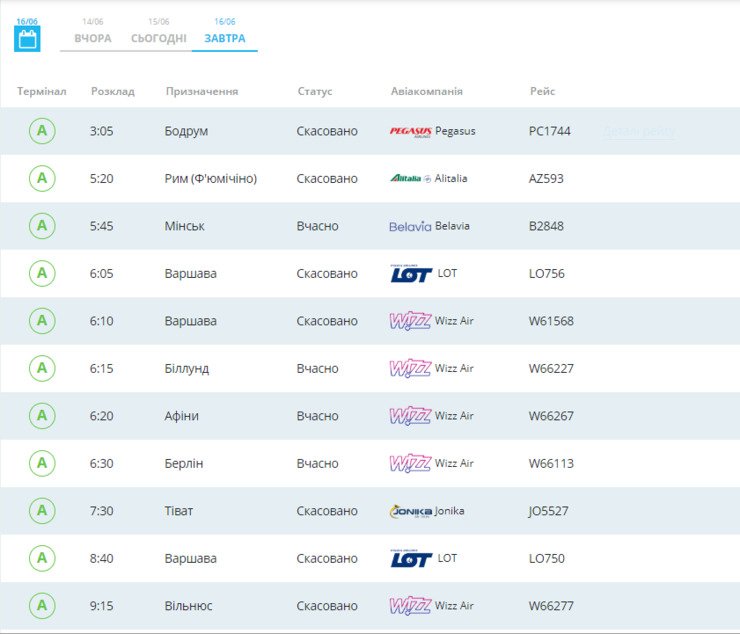Open flight details link for PC1744

tap(638, 132)
